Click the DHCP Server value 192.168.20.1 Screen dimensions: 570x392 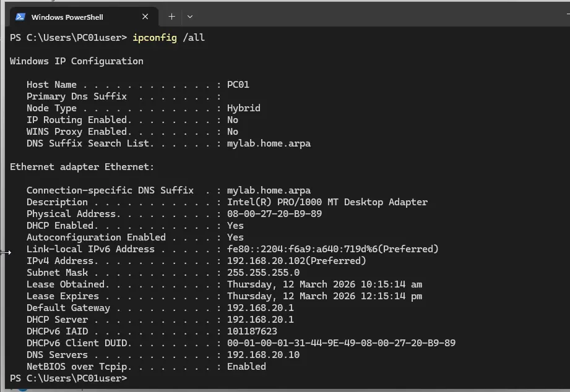(x=261, y=320)
